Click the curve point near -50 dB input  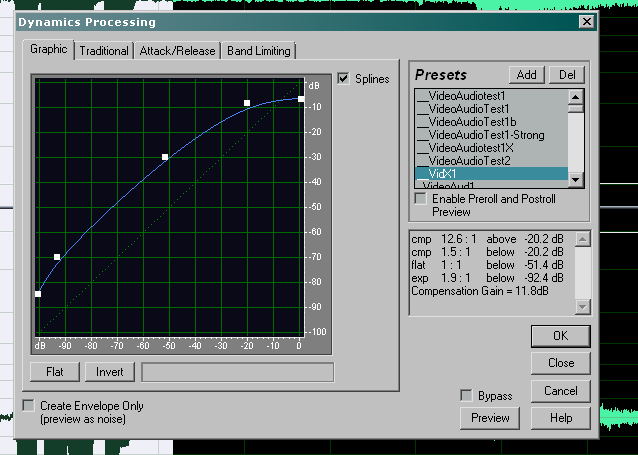165,157
